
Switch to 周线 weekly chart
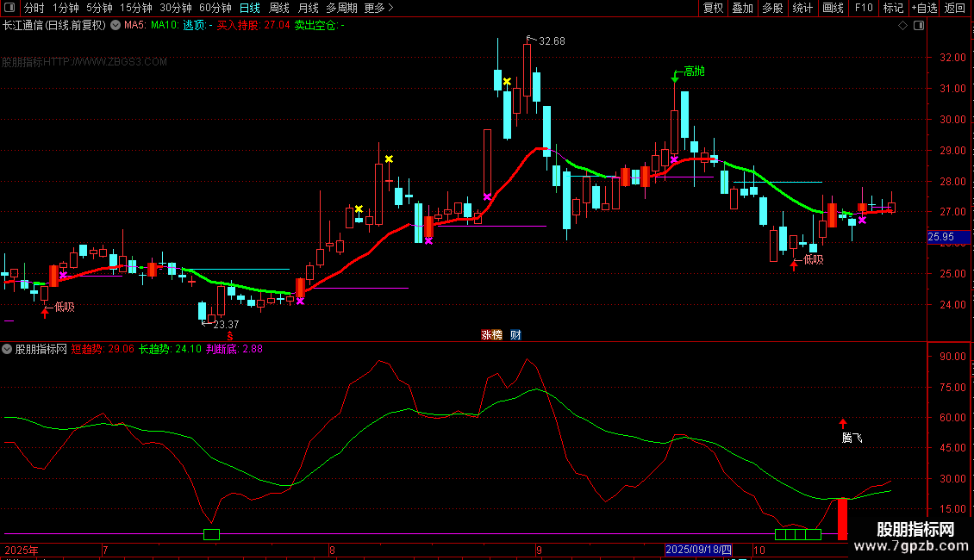[279, 8]
